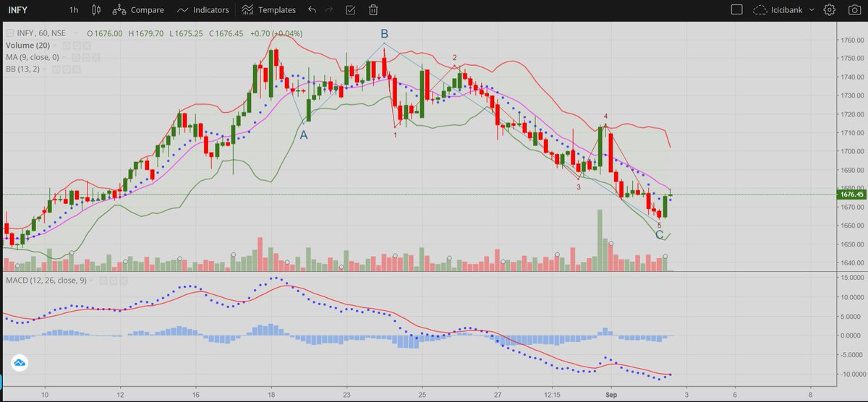The image size is (868, 402).
Task: Open the candlestick chart style selector
Action: click(97, 10)
